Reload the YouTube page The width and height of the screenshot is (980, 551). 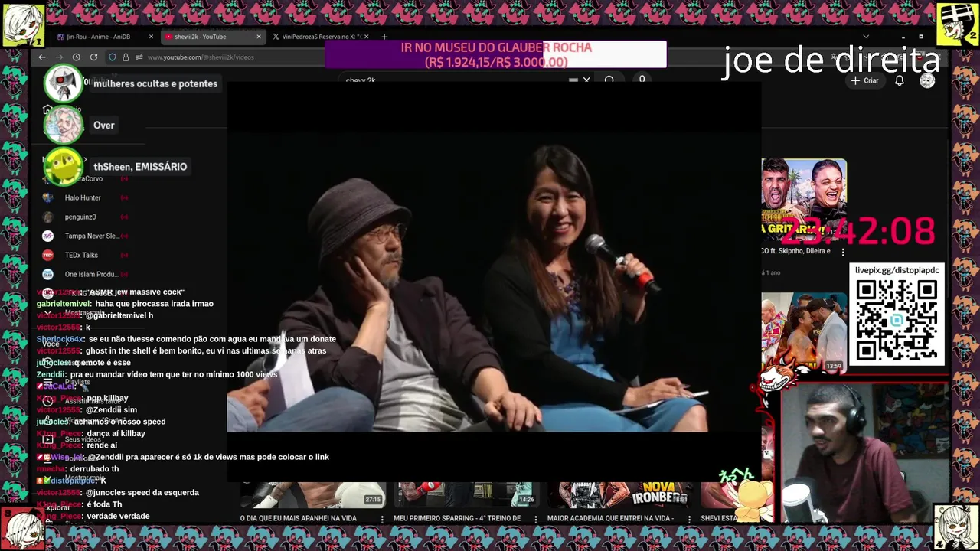[93, 57]
